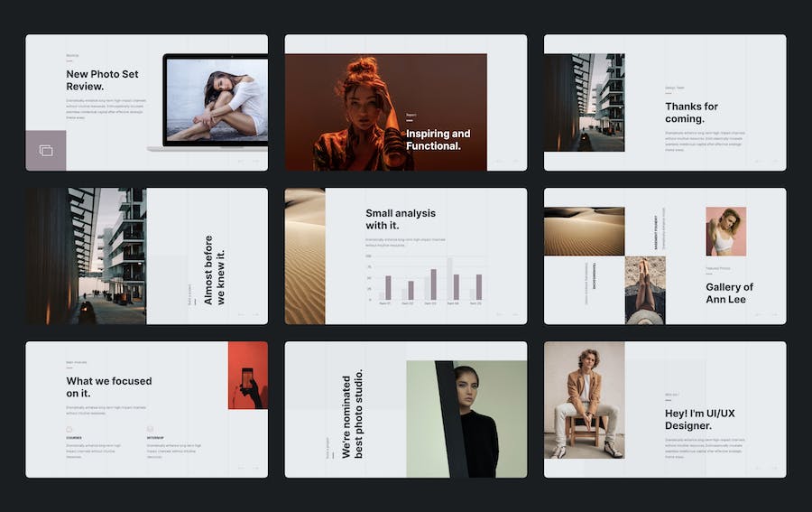Select the 'Hey! I'm UI/UX Designer' heading
The width and height of the screenshot is (812, 512).
coord(699,420)
